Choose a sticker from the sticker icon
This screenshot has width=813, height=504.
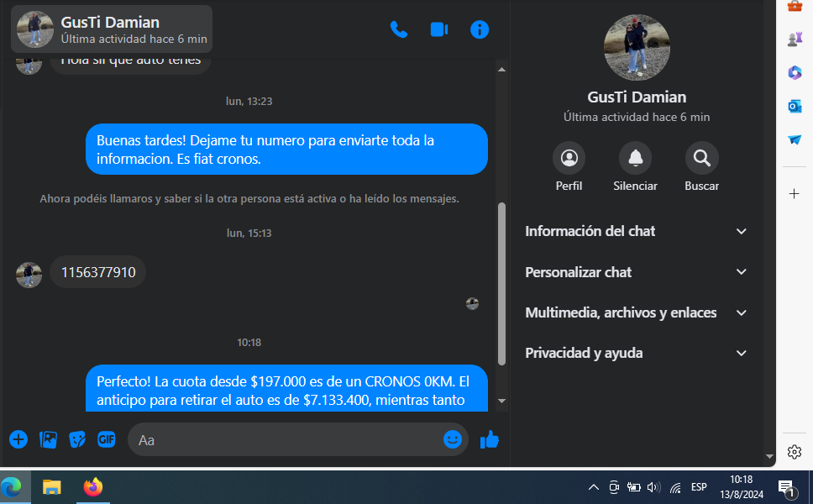coord(77,439)
